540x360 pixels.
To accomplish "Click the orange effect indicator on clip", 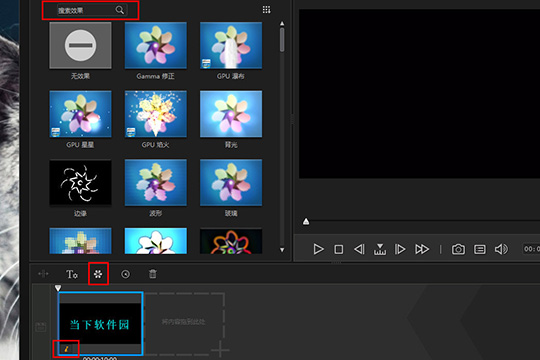I will (66, 349).
